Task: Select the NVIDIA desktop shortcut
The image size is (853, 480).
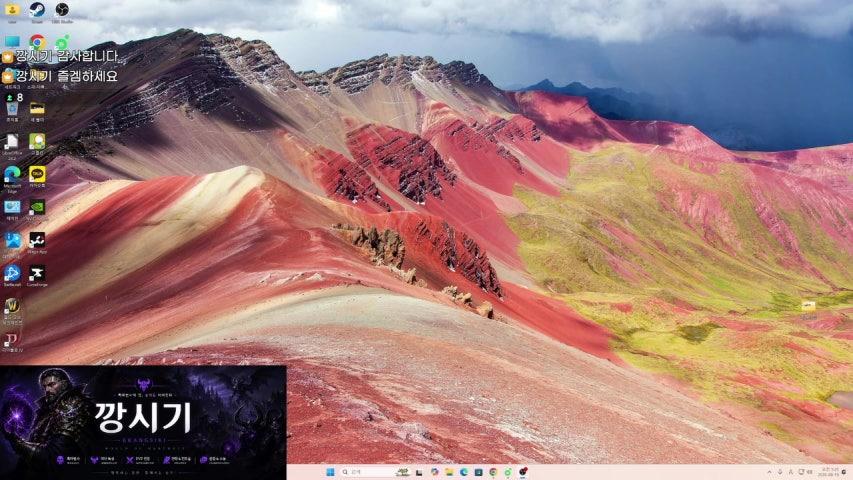Action: point(37,207)
